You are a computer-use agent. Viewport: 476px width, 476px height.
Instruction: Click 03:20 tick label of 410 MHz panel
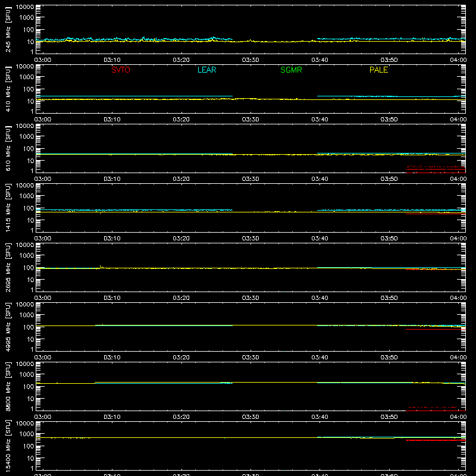(181, 120)
